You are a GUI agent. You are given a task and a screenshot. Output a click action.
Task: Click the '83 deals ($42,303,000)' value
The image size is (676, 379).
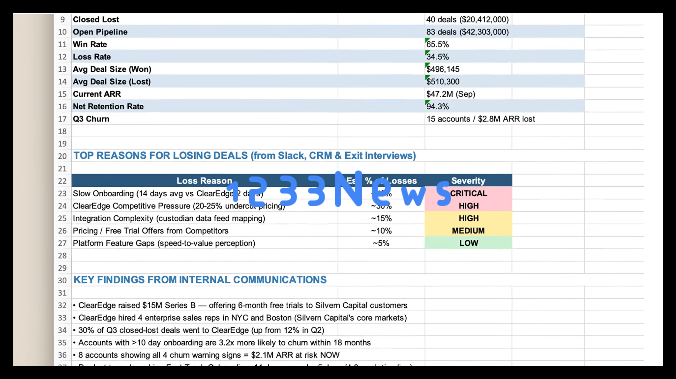468,32
